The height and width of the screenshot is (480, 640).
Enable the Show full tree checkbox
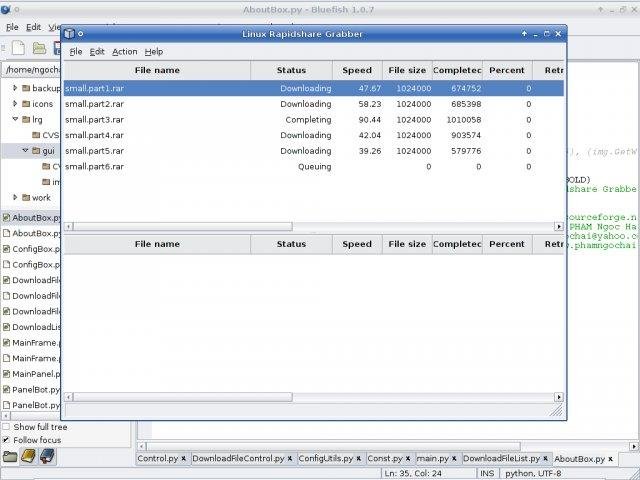[x=6, y=427]
